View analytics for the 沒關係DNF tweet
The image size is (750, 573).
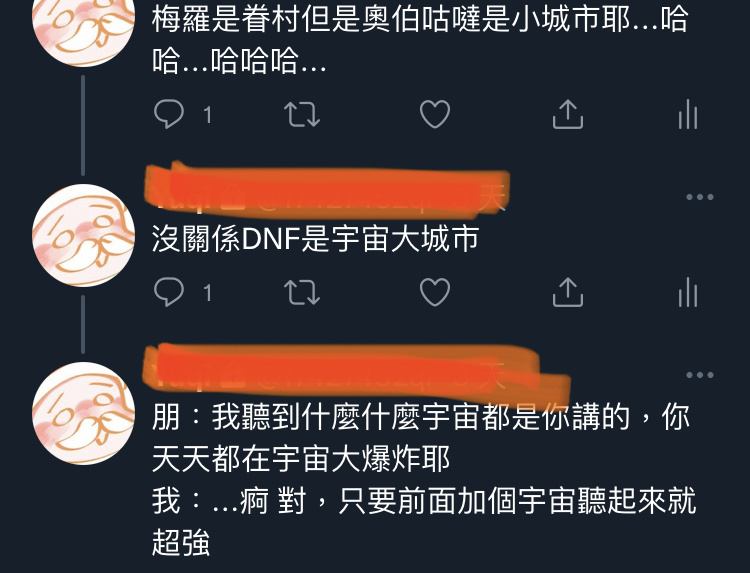(688, 292)
